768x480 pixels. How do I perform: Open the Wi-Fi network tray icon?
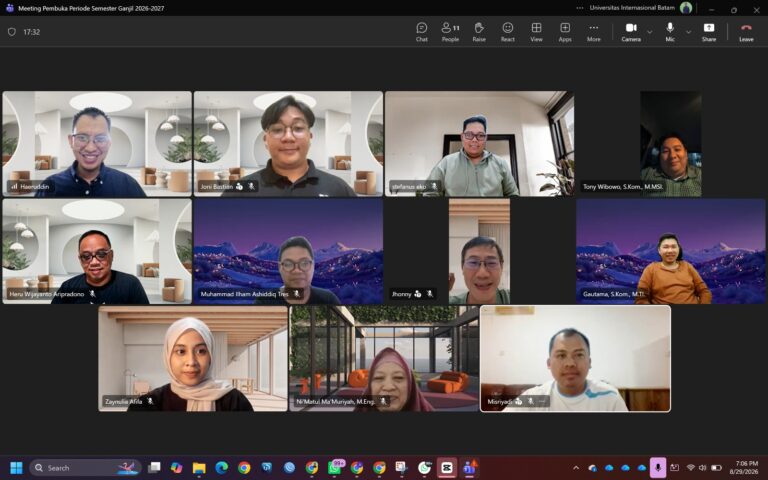coord(691,468)
